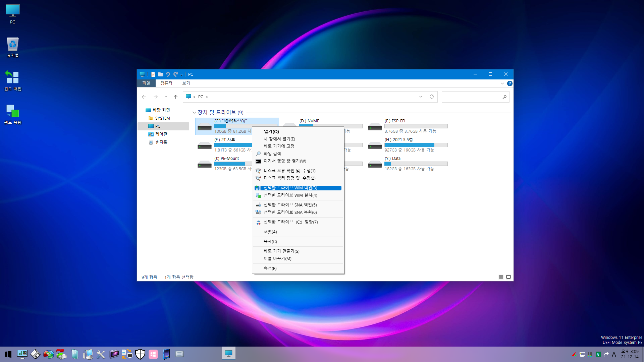Image resolution: width=644 pixels, height=362 pixels.
Task: Open the 보기 ribbon tab
Action: (x=186, y=83)
